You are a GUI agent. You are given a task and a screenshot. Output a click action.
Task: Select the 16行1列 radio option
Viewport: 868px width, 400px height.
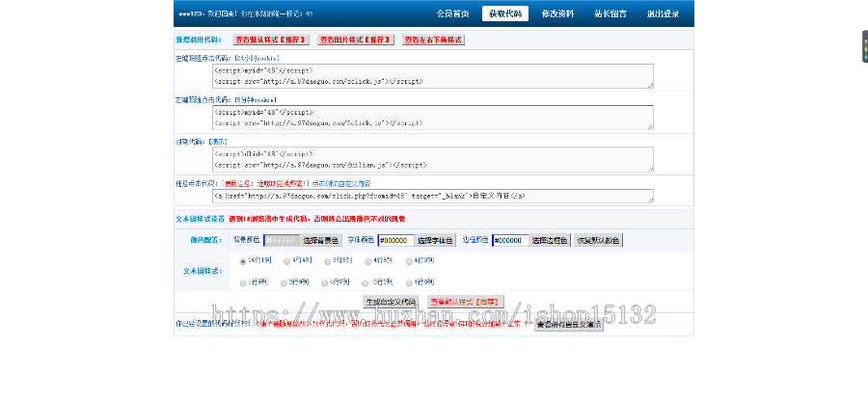point(243,261)
